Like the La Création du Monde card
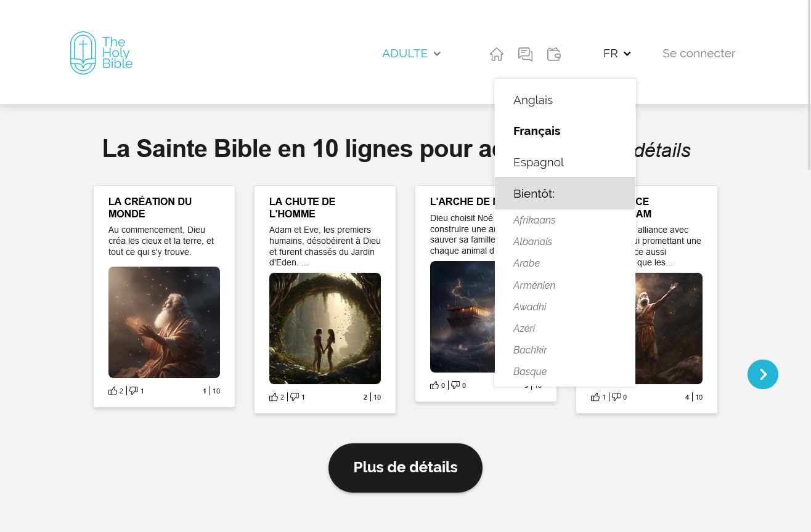This screenshot has height=532, width=811. click(113, 391)
